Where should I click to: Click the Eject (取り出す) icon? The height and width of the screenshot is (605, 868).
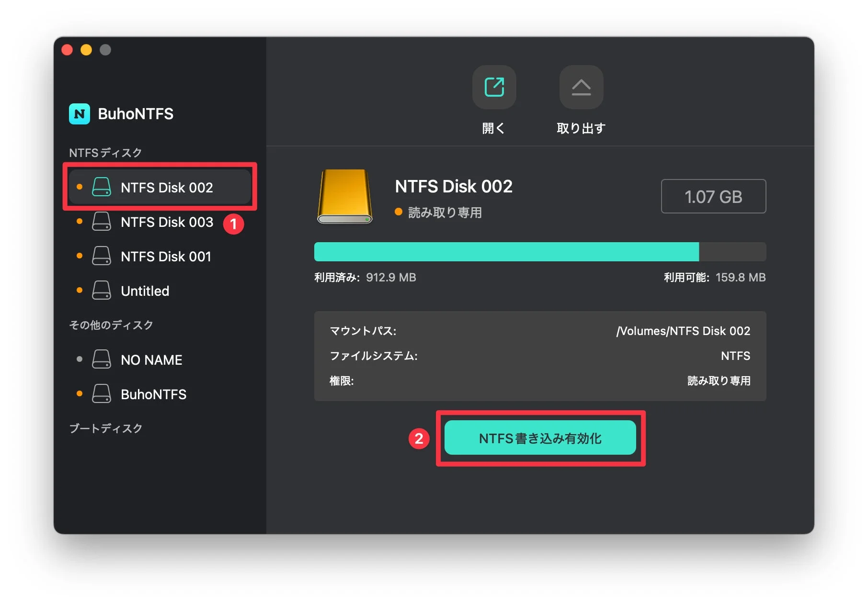coord(581,88)
